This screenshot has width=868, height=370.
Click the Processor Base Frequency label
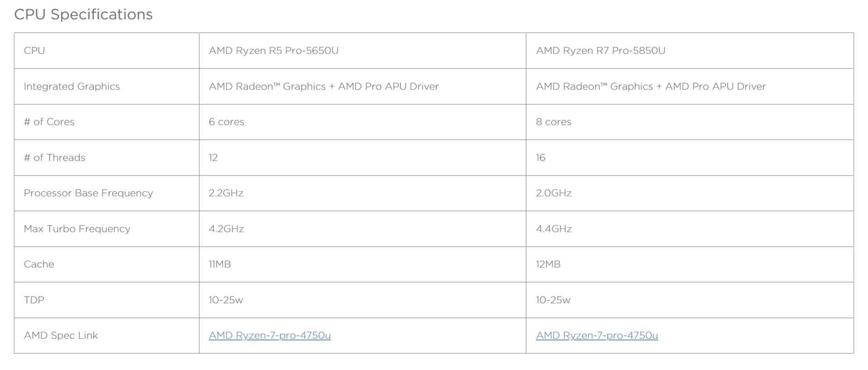[x=88, y=193]
